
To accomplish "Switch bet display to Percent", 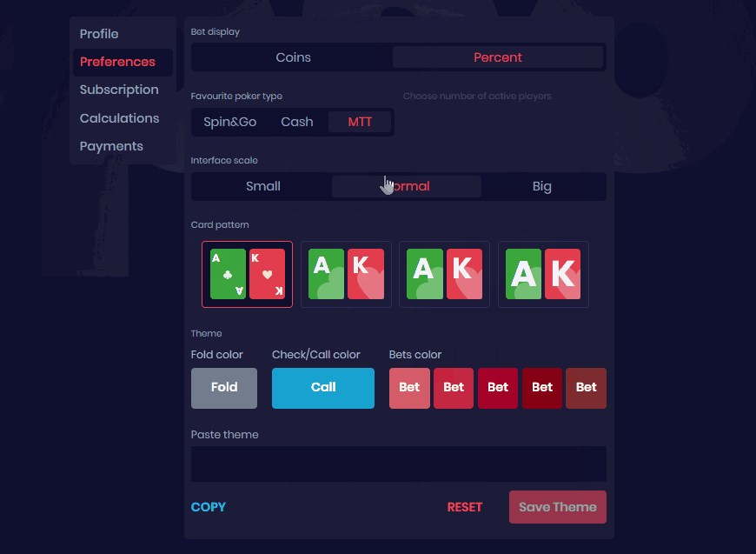I will (498, 57).
